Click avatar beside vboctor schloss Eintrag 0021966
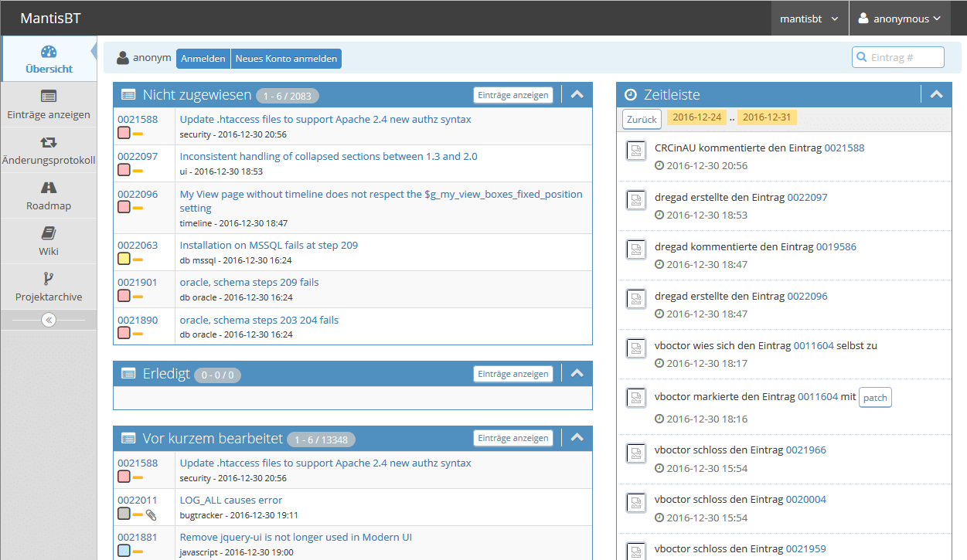 click(x=636, y=453)
